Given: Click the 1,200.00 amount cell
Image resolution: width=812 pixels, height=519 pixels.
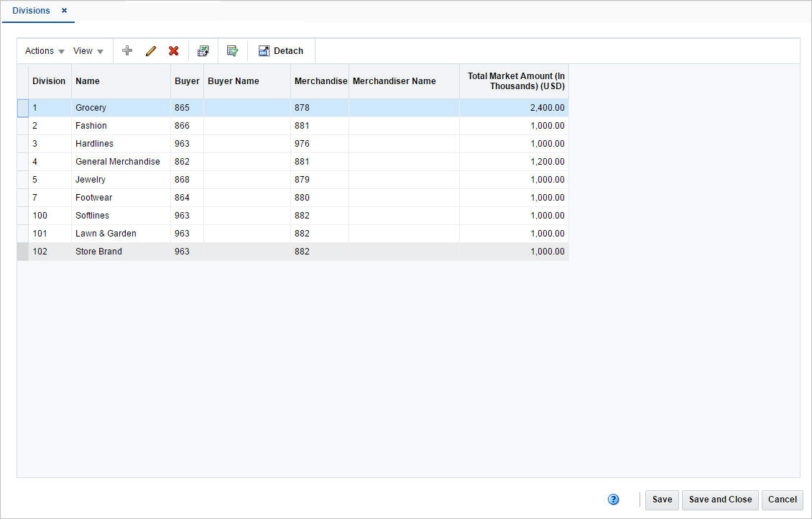Looking at the screenshot, I should click(x=515, y=162).
